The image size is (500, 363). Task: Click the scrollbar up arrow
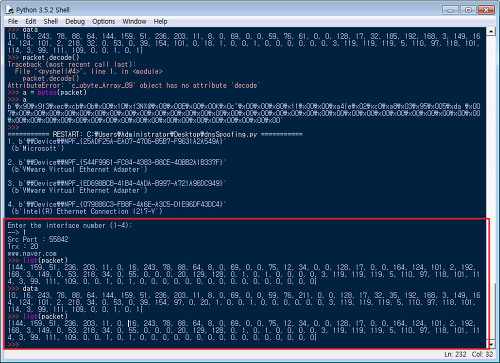point(491,32)
